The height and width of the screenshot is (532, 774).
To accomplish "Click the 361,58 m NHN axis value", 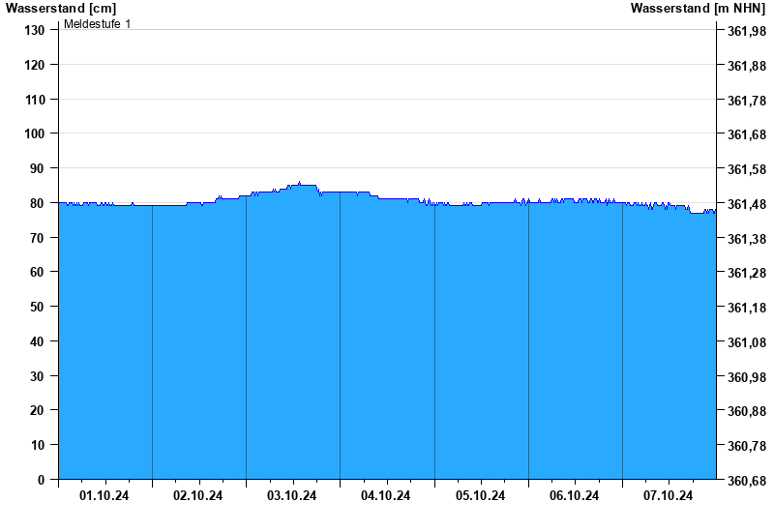I will (747, 169).
